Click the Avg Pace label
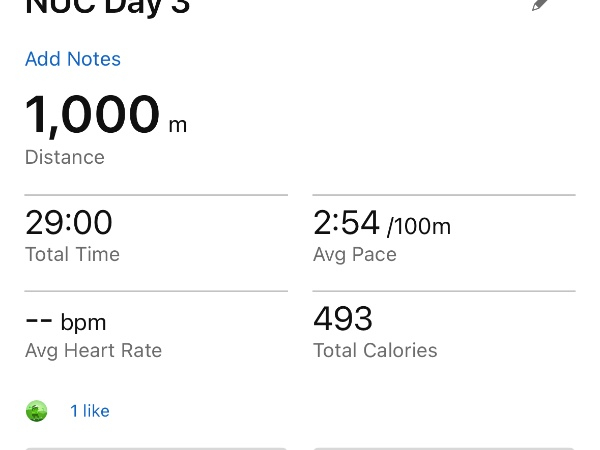 (x=355, y=255)
